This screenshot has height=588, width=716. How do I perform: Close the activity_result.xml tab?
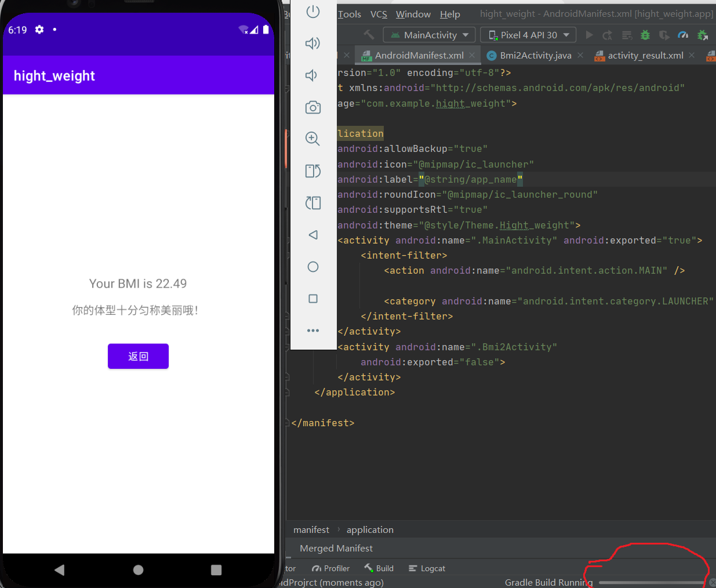[x=691, y=55]
